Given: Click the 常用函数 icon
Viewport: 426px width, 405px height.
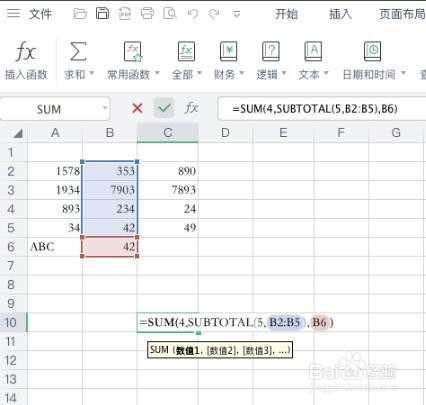Looking at the screenshot, I should [133, 51].
